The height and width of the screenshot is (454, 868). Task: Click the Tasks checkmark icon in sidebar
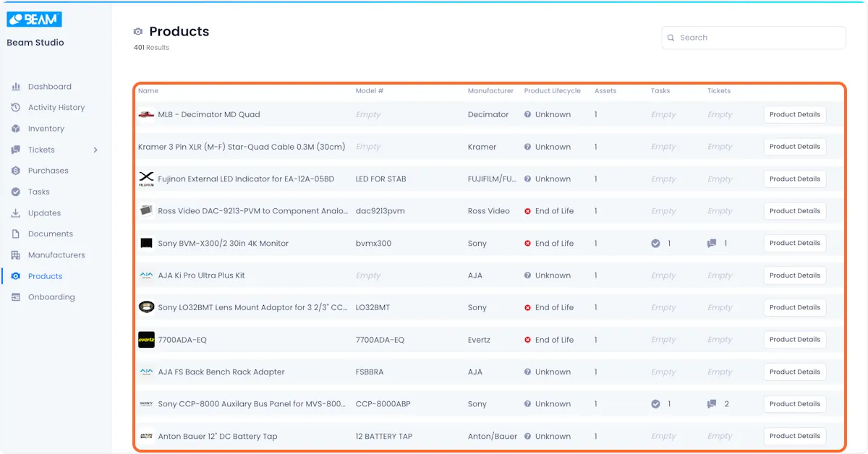click(x=16, y=192)
